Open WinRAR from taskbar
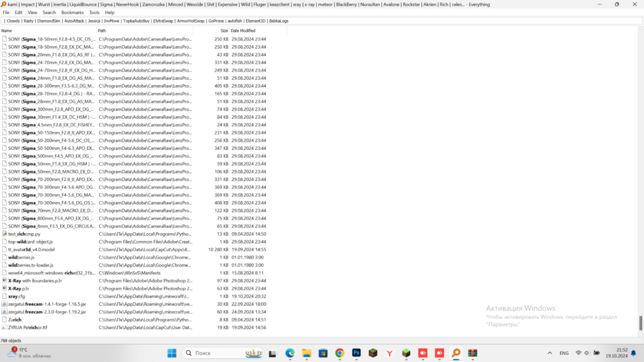 pos(473,353)
